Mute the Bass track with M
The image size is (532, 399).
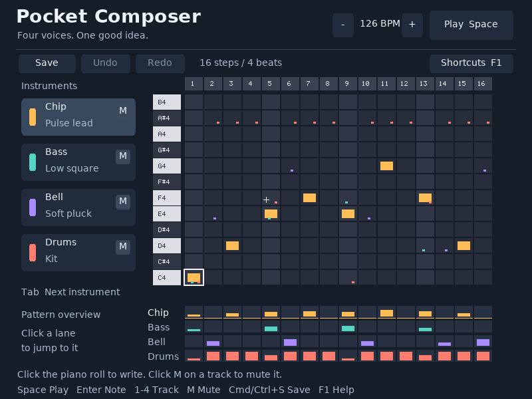pos(123,156)
